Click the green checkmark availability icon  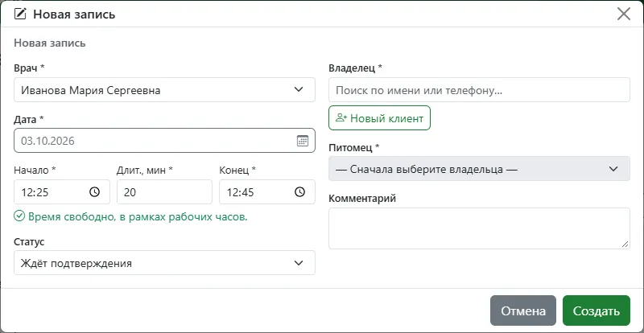click(x=19, y=216)
